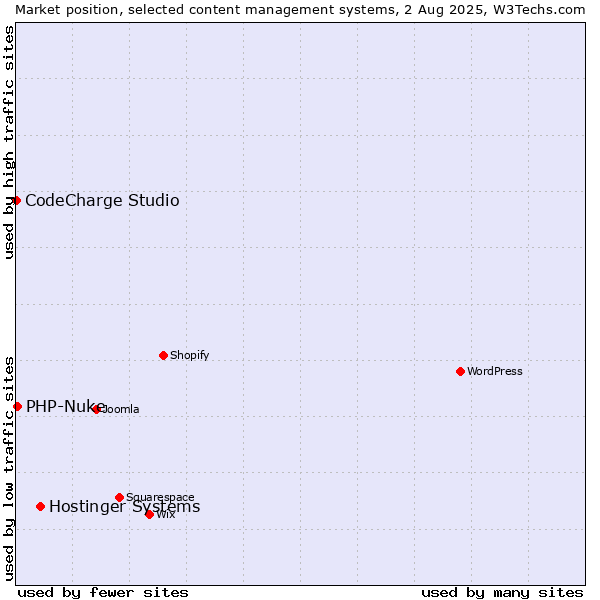Click the 'used by fewer sites' axis label
The image size is (600, 600).
103,593
